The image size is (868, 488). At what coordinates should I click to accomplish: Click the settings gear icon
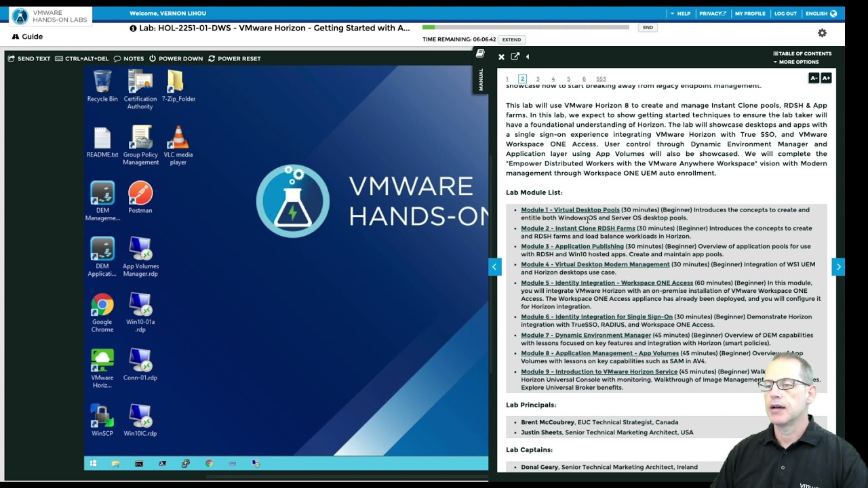[x=822, y=33]
